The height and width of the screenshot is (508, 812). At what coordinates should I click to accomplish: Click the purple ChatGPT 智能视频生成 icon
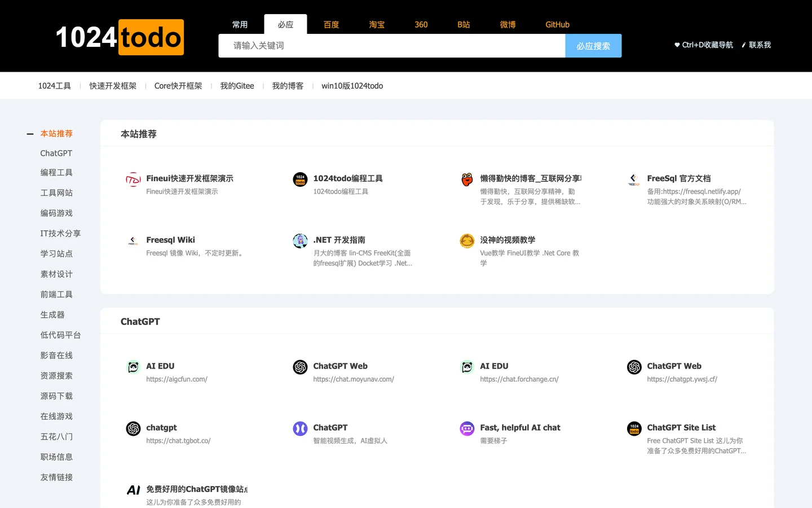coord(300,428)
